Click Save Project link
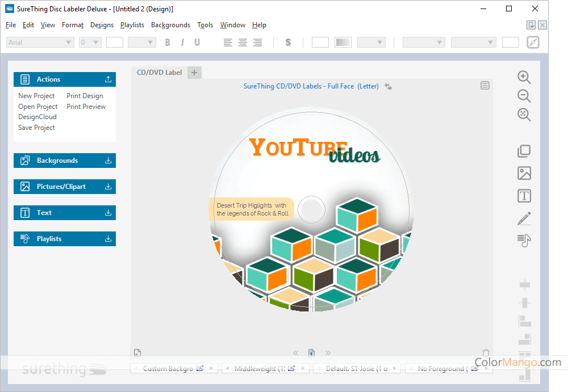Viewport: 568px width, 392px height. 36,128
